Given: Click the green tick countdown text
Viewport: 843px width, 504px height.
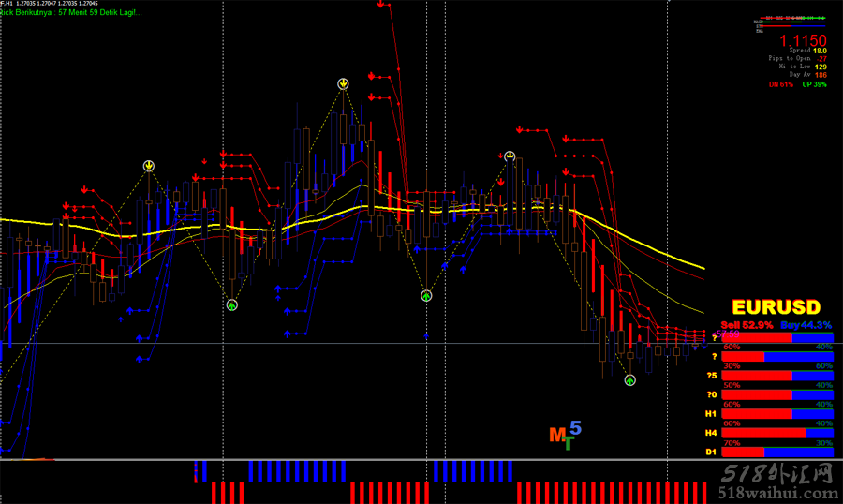Looking at the screenshot, I should (x=70, y=13).
